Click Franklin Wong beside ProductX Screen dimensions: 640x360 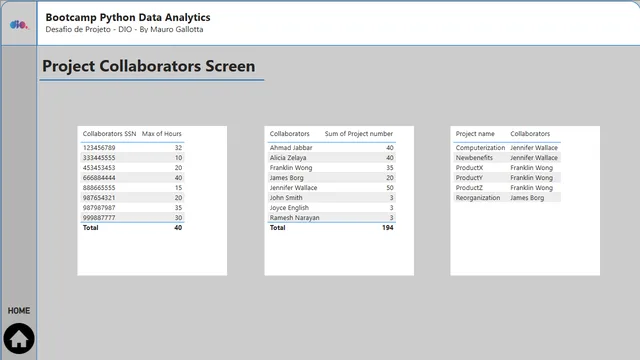(x=531, y=168)
